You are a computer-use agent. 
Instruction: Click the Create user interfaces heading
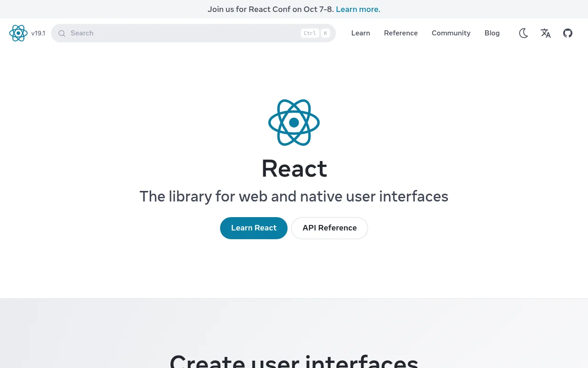tap(294, 361)
